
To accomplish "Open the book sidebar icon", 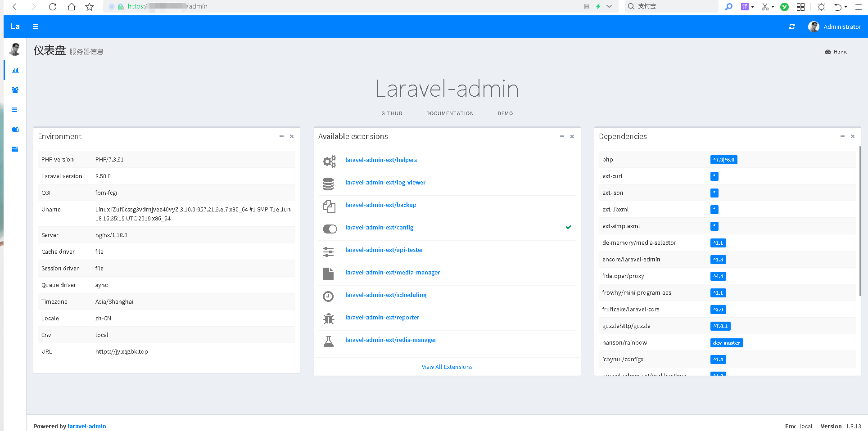I will tap(15, 130).
